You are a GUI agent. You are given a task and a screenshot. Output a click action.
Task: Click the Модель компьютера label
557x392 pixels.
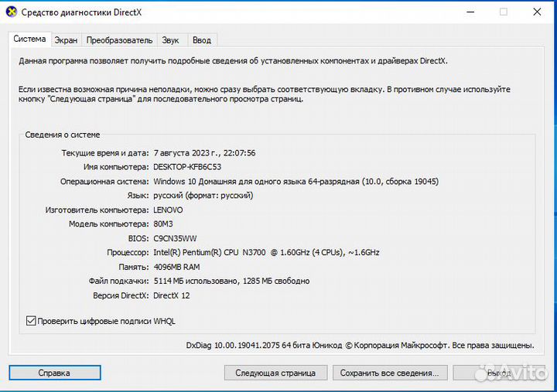[109, 224]
